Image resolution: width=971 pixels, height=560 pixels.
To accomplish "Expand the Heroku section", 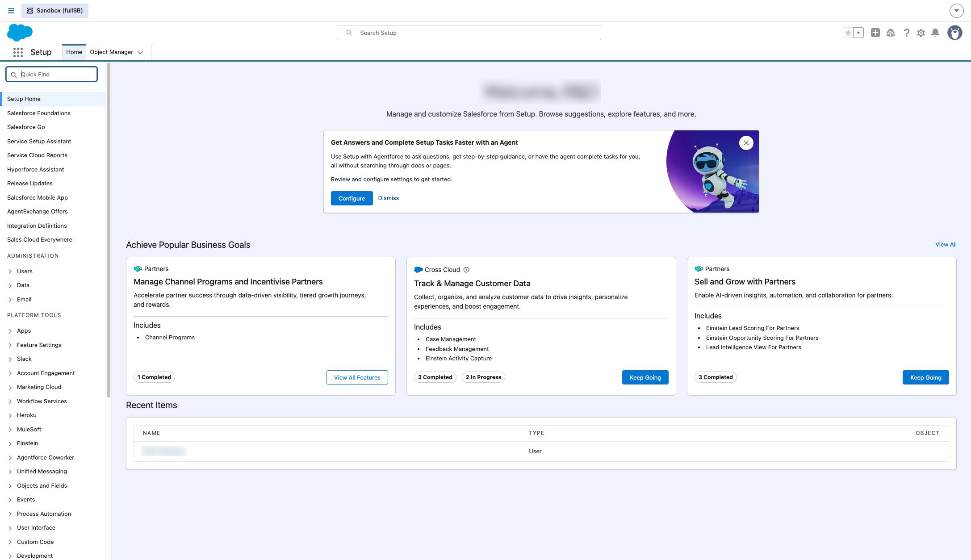I will 10,415.
